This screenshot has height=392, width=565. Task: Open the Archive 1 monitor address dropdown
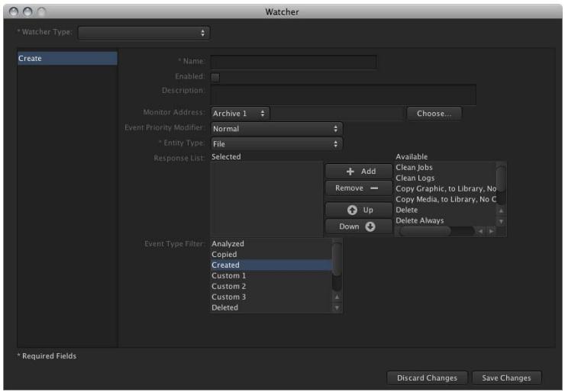[x=240, y=114]
